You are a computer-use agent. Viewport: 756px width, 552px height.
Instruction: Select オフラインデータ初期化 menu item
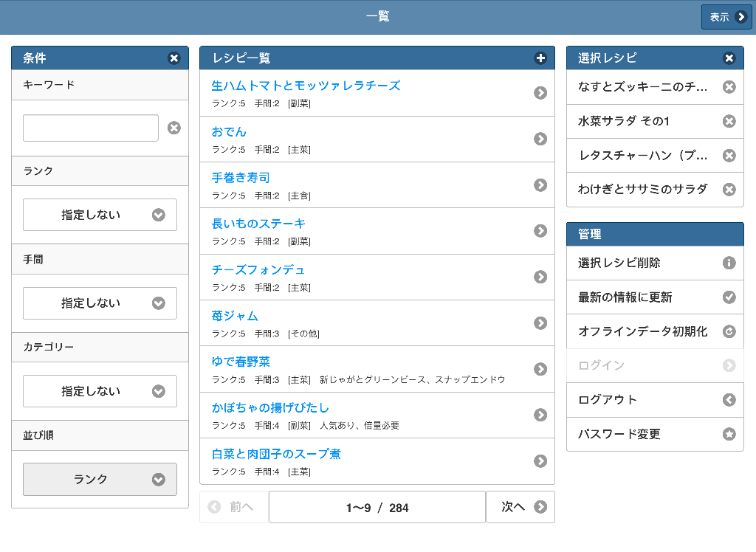(x=656, y=331)
